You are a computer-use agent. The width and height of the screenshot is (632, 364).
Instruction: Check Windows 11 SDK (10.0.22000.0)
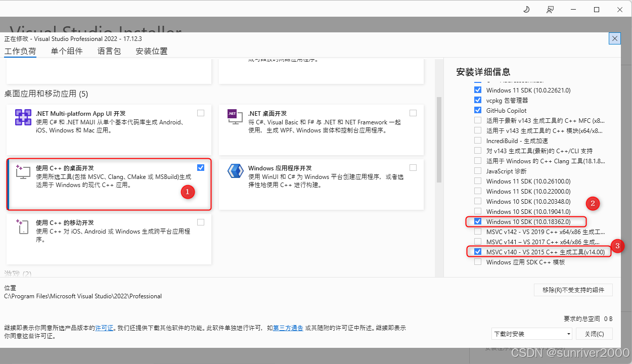point(478,191)
